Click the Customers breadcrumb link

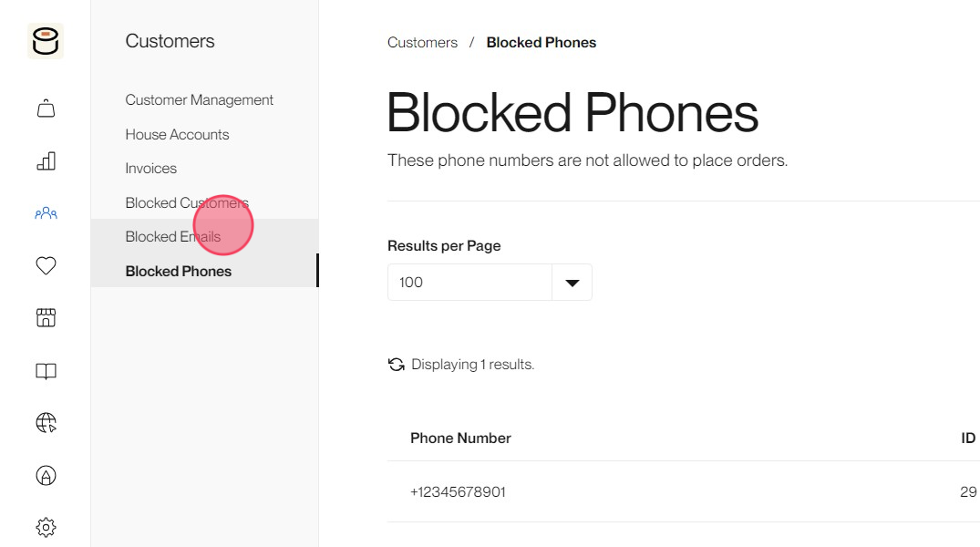tap(422, 43)
